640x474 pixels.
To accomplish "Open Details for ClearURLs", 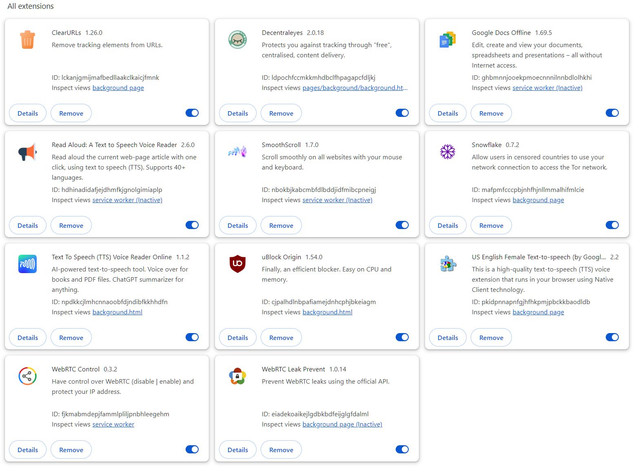I will [28, 113].
